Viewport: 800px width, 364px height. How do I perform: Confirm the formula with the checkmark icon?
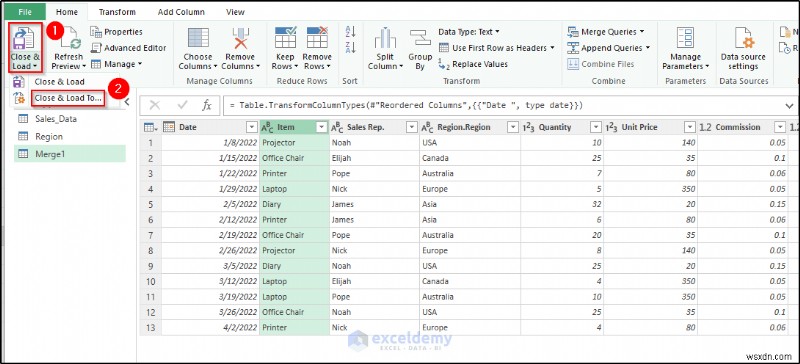tap(182, 105)
